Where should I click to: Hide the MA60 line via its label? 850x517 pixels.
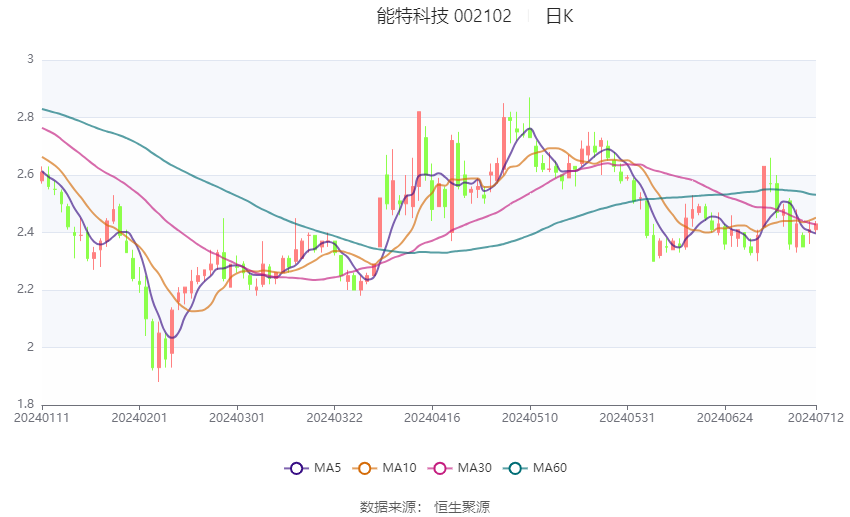tap(550, 468)
